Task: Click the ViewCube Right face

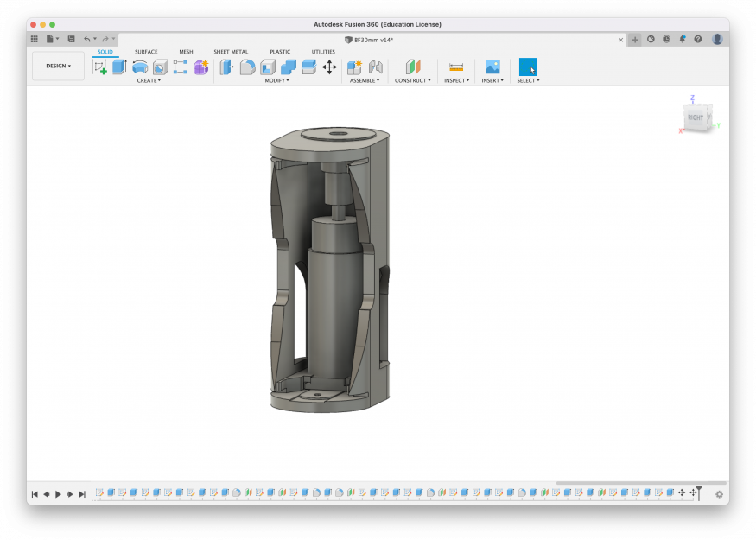Action: tap(696, 117)
